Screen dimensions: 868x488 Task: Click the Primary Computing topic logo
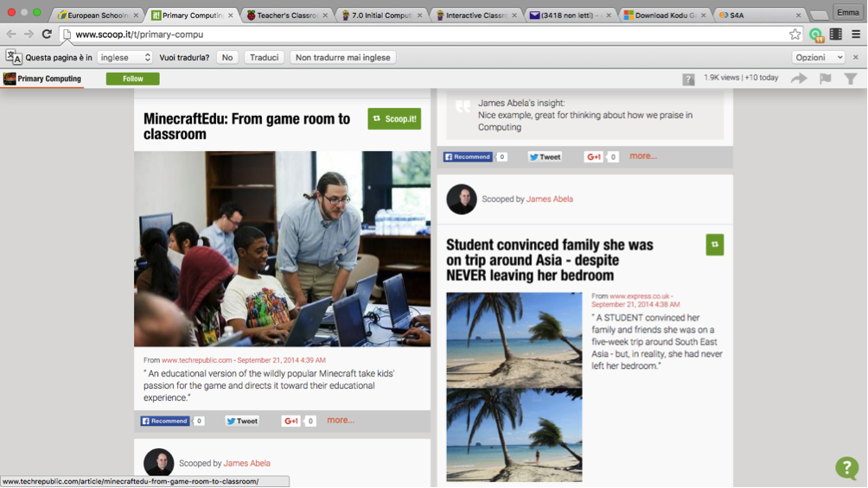pyautogui.click(x=10, y=79)
